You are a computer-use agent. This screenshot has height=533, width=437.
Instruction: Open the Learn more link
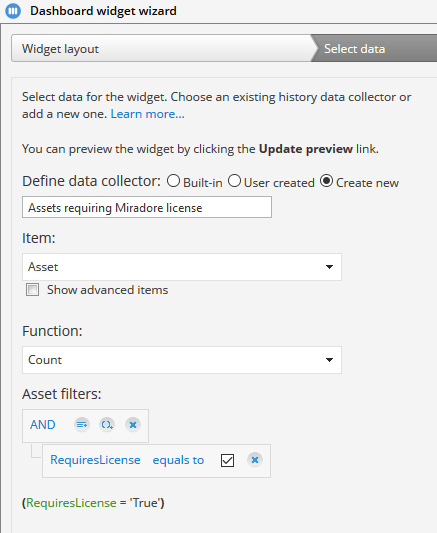pyautogui.click(x=147, y=114)
